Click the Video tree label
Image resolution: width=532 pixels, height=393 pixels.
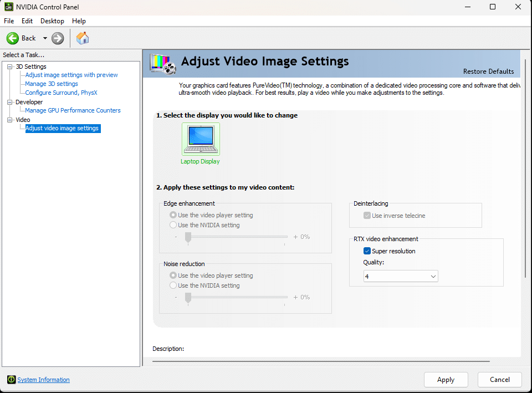point(23,120)
